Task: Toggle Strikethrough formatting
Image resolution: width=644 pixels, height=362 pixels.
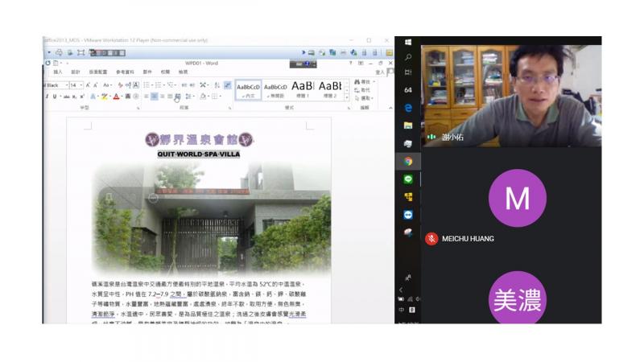Action: click(x=66, y=97)
